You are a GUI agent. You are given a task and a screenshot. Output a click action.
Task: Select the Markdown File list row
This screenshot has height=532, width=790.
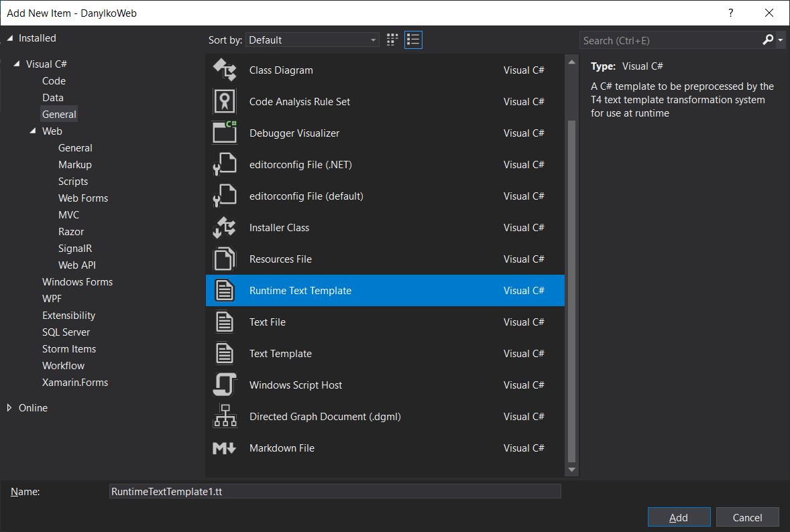(x=386, y=448)
